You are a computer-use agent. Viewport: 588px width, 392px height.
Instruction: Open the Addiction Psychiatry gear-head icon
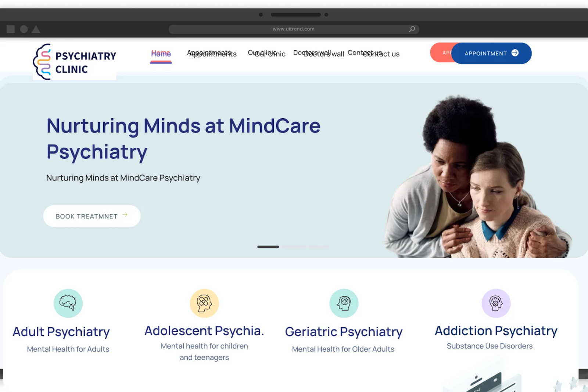point(496,303)
